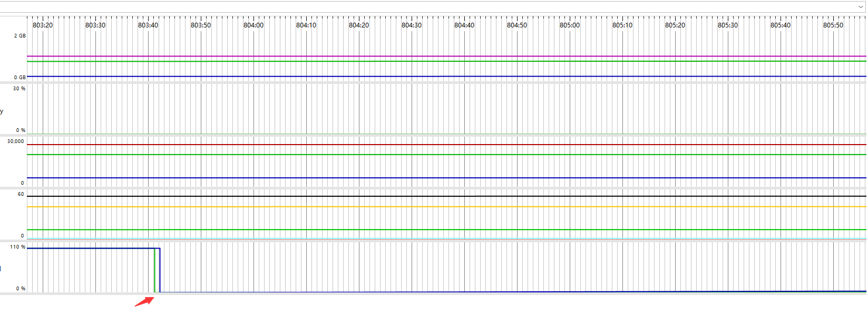
Task: Click the 2 GB axis label
Action: tap(19, 36)
